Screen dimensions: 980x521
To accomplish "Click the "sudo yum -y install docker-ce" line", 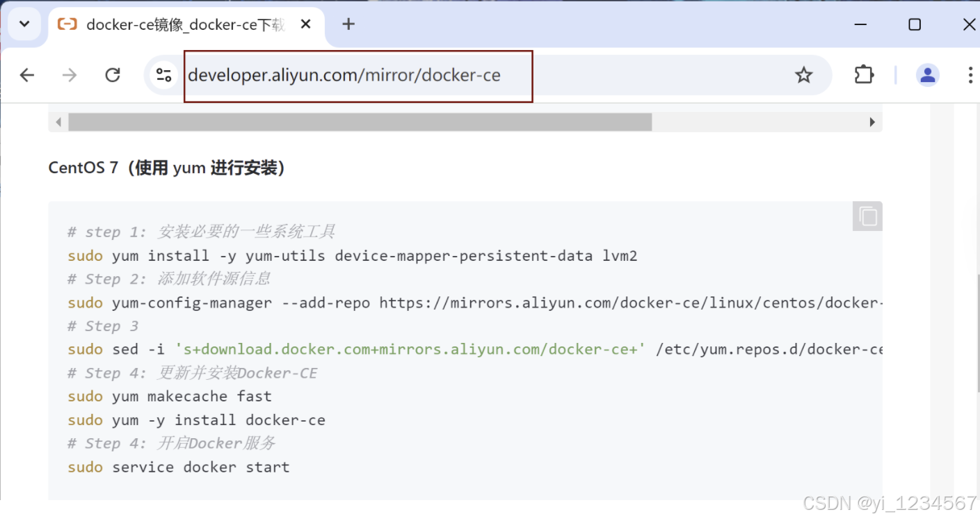I will pyautogui.click(x=197, y=420).
